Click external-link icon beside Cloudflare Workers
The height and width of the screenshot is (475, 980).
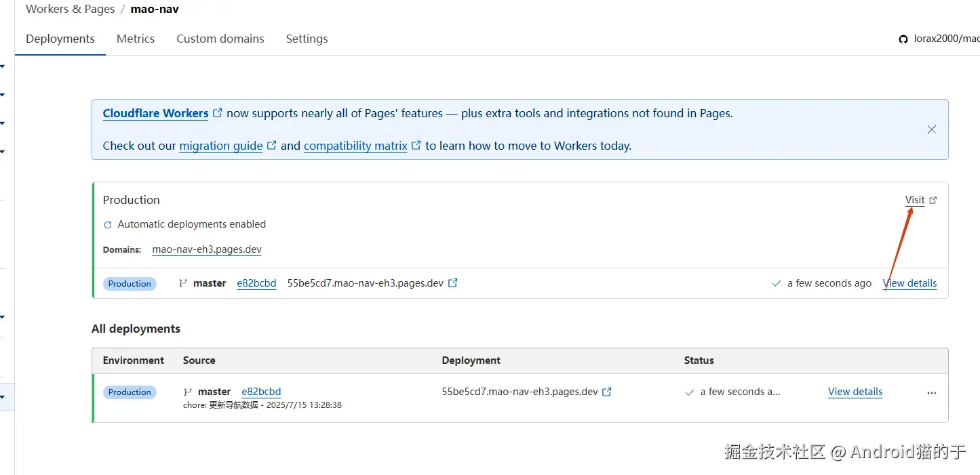coord(218,113)
